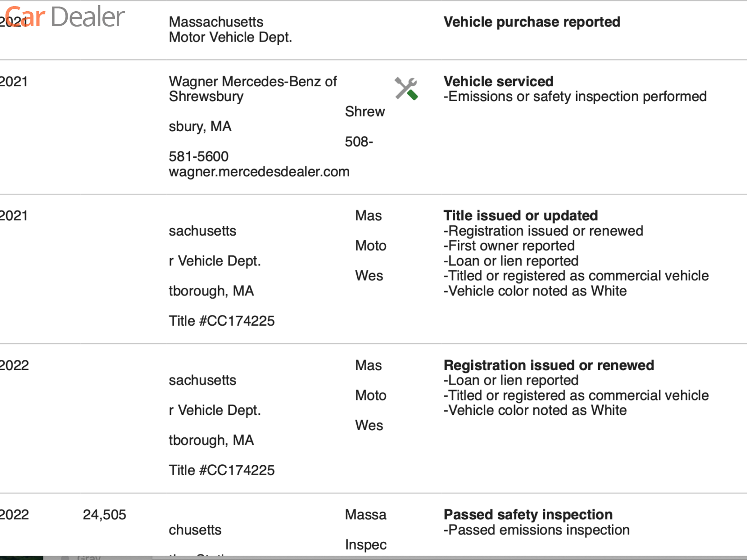Click the Passed emissions inspection detail
Image resolution: width=747 pixels, height=560 pixels.
(x=536, y=530)
